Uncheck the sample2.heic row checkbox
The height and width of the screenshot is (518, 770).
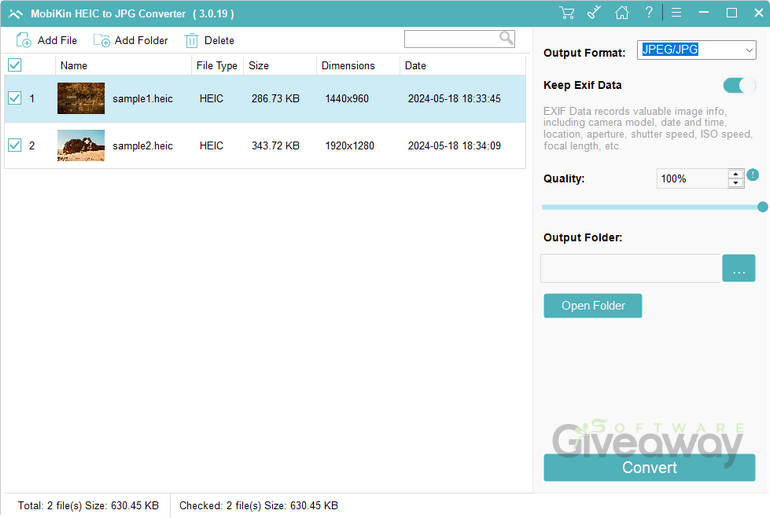tap(15, 145)
